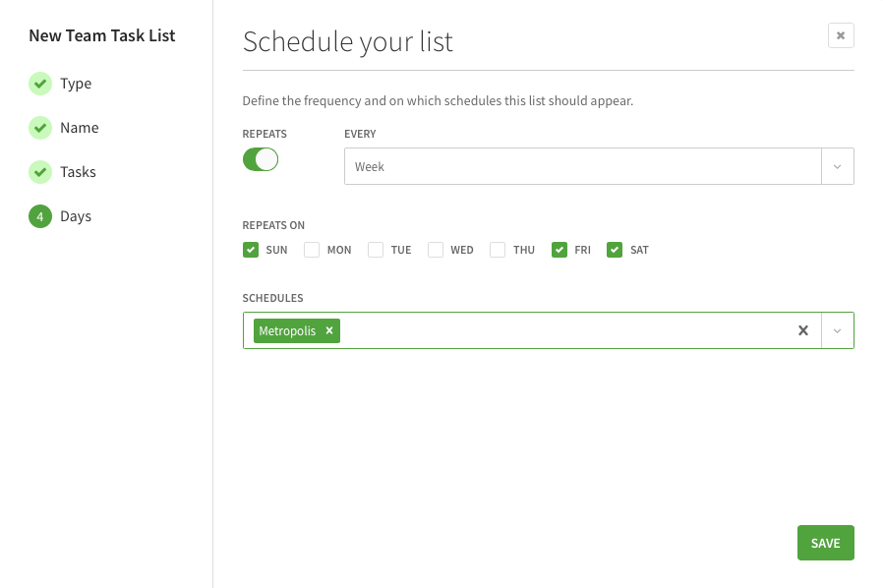Viewport: 883px width, 588px height.
Task: Turn off the Repeats toggle switch
Action: point(261,159)
